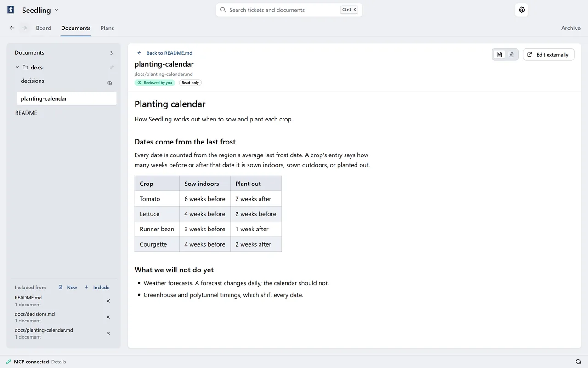Click the docs/planting-calendar.md path under title

pos(164,74)
